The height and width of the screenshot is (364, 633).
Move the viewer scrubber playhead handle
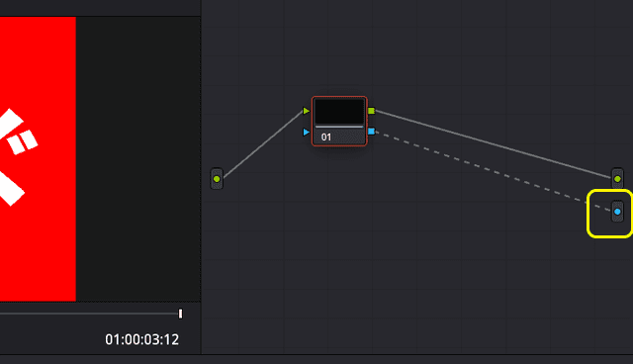[180, 314]
